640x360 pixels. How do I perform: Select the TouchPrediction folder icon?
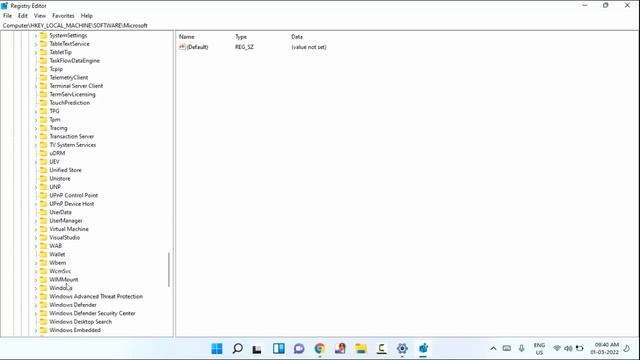pos(43,102)
